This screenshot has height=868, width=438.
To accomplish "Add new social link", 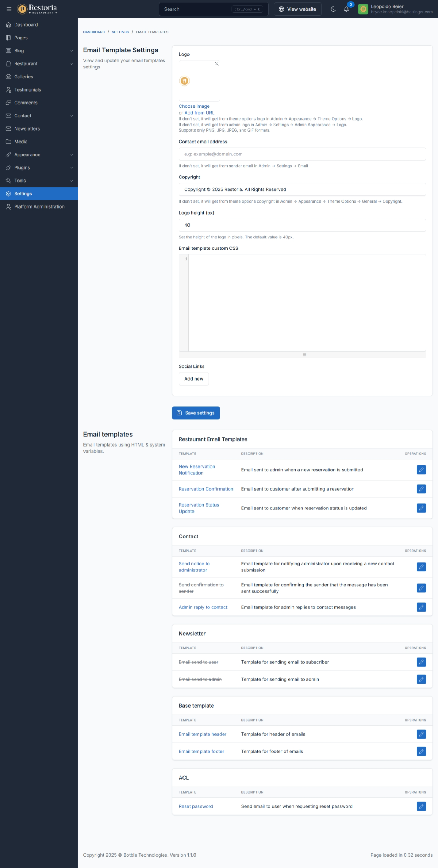I will click(x=193, y=379).
